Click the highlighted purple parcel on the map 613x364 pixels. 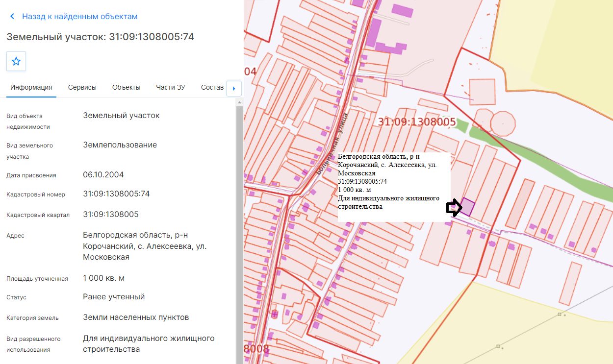[x=468, y=207]
